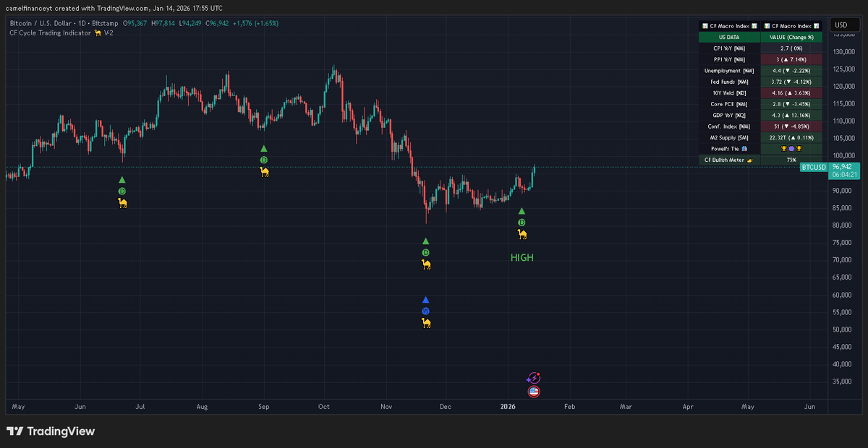Click the blue W circle marker
This screenshot has width=868, height=448.
click(x=426, y=311)
